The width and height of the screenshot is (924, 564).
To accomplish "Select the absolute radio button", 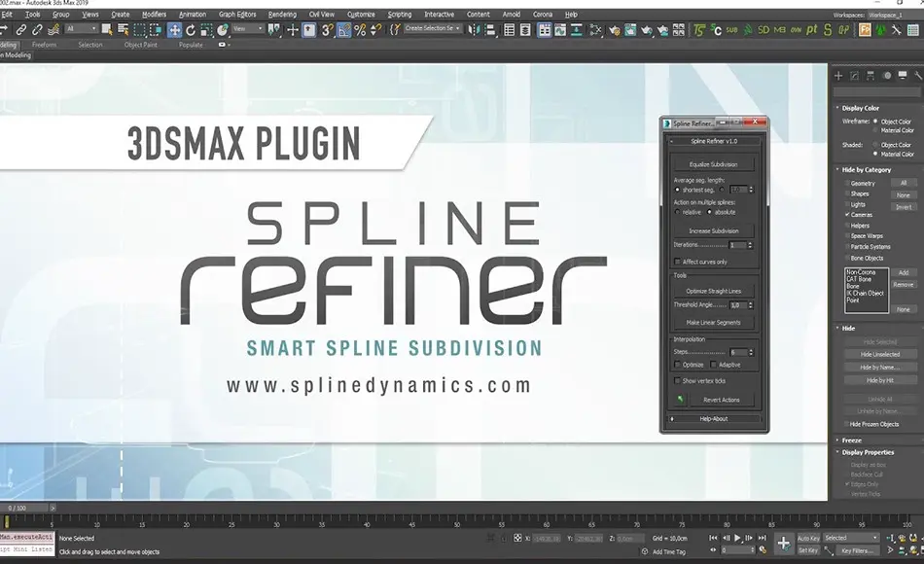I will (710, 212).
